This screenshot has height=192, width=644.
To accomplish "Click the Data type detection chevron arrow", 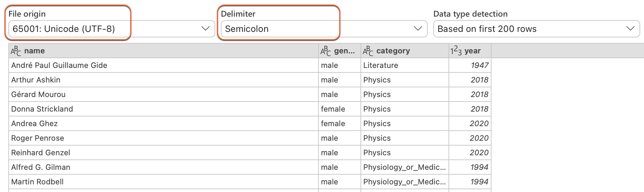I will point(630,29).
